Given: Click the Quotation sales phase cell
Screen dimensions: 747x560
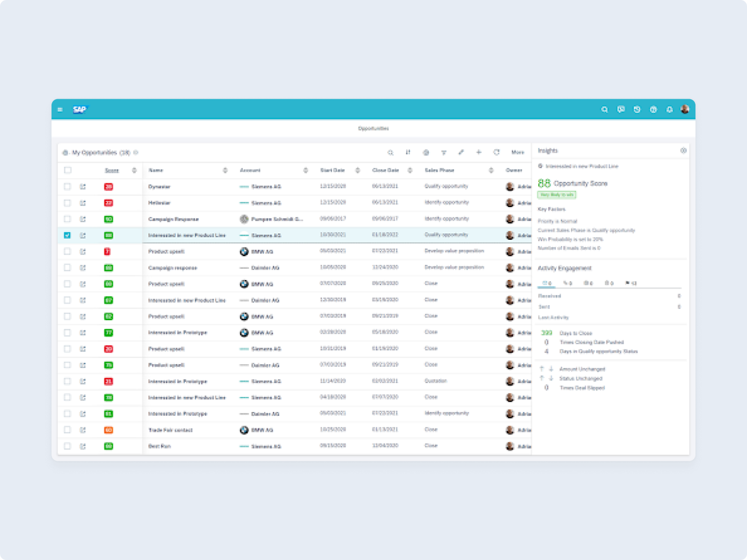Looking at the screenshot, I should pyautogui.click(x=436, y=381).
